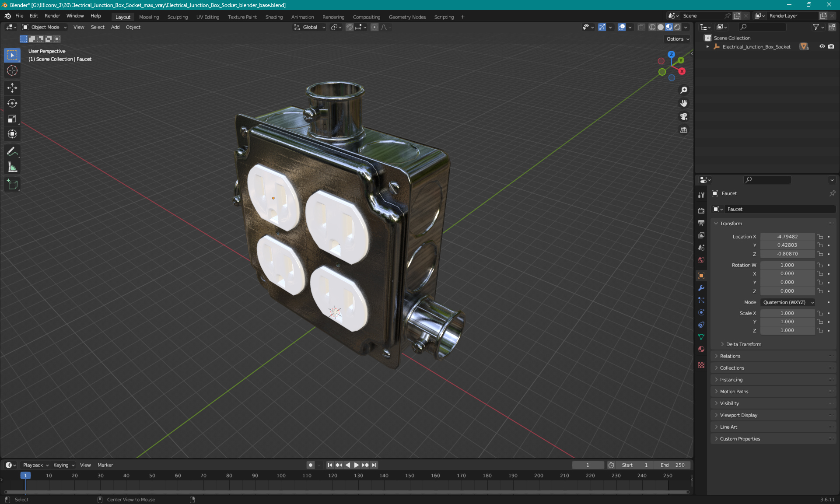Viewport: 840px width, 504px height.
Task: Open the View Layer properties tab
Action: 701,235
